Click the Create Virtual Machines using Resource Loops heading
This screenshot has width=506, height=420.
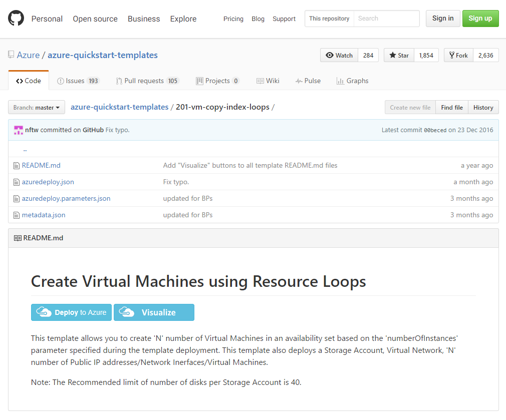click(x=198, y=281)
